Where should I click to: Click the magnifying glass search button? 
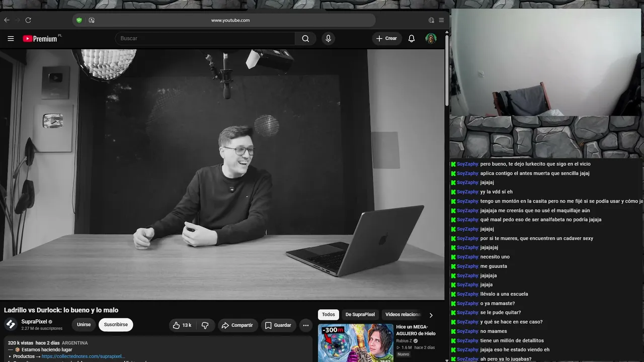point(305,38)
